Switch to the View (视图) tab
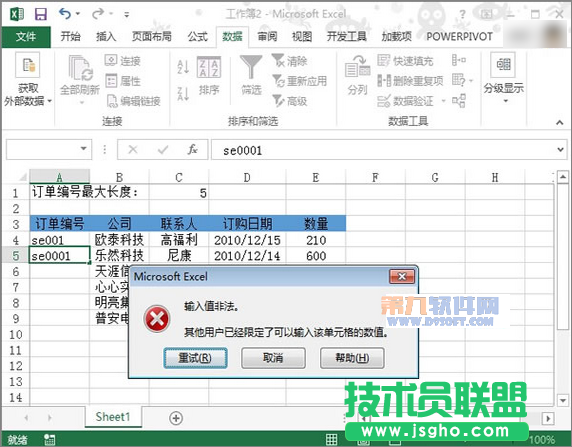Screen dimensions: 572x447 (x=302, y=36)
